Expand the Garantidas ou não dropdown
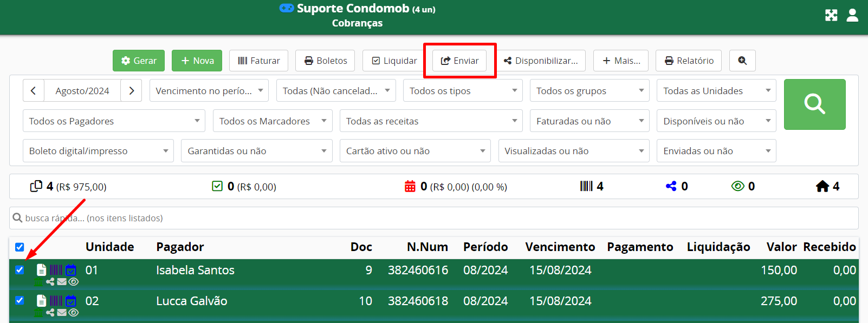The height and width of the screenshot is (323, 868). pyautogui.click(x=257, y=151)
